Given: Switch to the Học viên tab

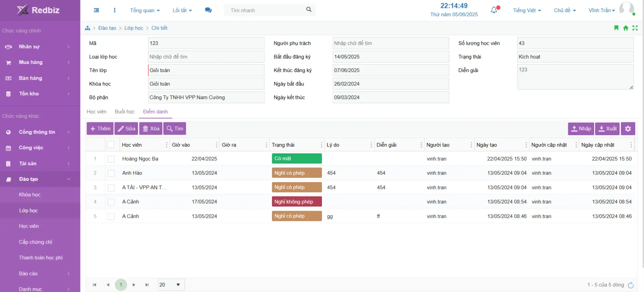Looking at the screenshot, I should pos(96,112).
